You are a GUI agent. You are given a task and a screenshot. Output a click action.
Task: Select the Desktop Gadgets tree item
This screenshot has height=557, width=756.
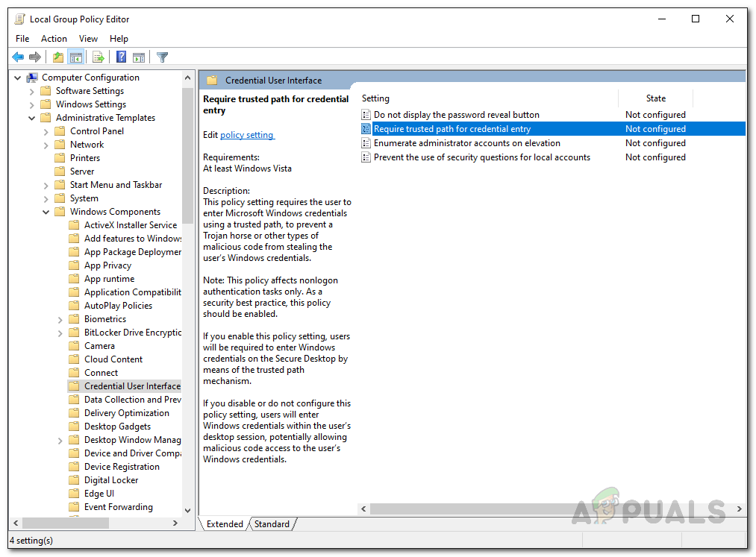[x=117, y=427]
